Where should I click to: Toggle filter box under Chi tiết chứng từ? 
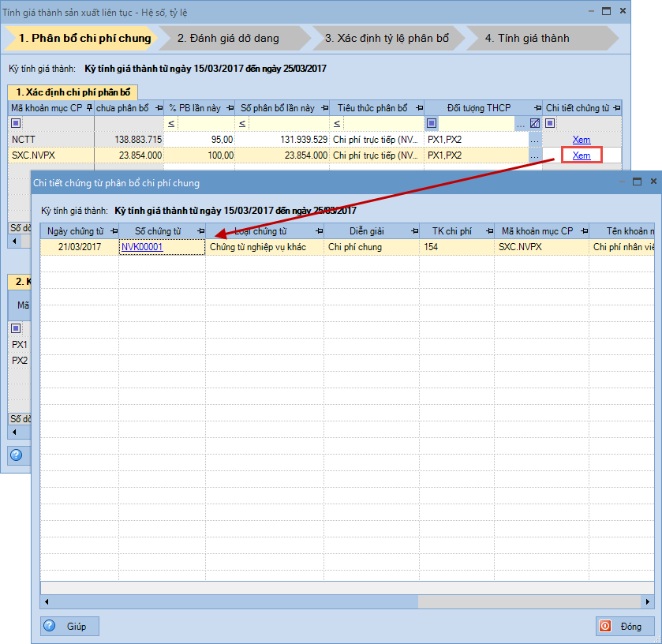550,123
